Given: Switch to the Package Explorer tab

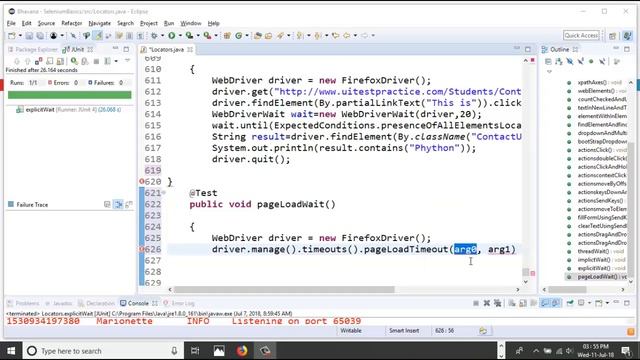Looking at the screenshot, I should (33, 49).
